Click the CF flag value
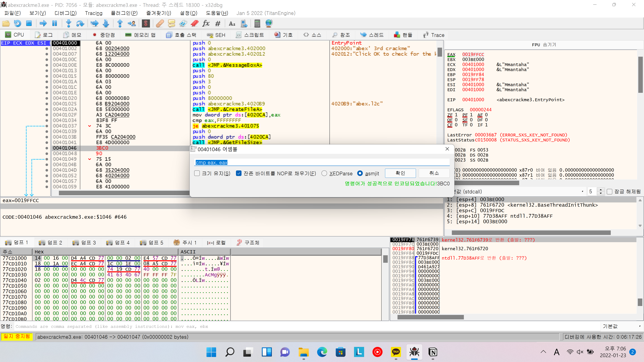This screenshot has height=362, width=644. click(x=456, y=125)
